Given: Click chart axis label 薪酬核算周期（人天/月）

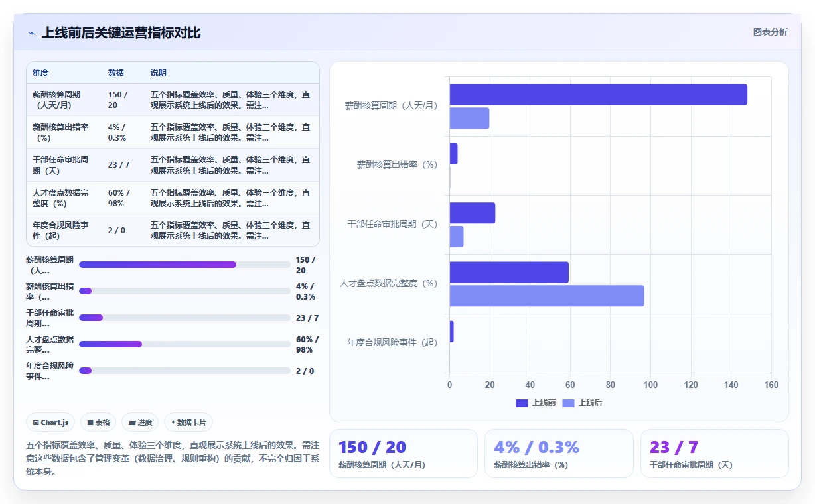Looking at the screenshot, I should (x=391, y=105).
